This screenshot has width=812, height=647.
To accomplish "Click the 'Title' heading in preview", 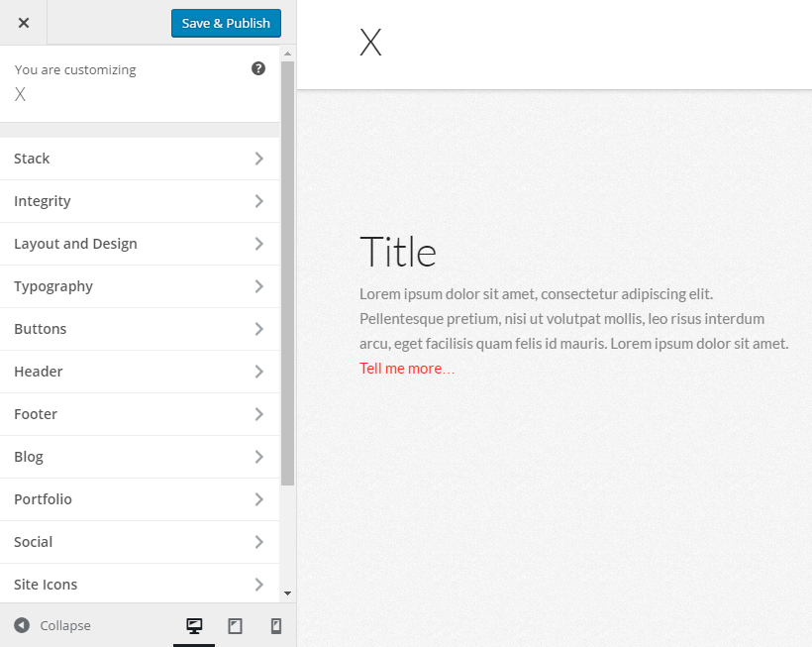I will 398,253.
